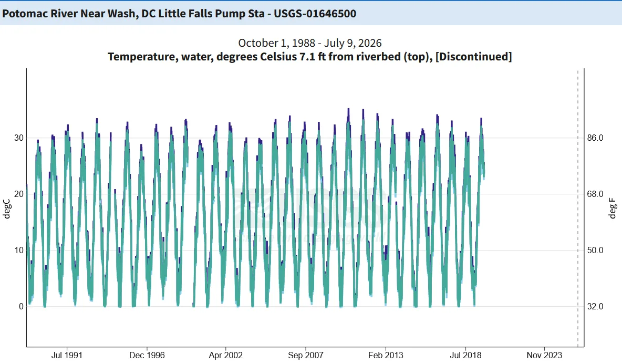Click the station title 'Potomac River Near Wash, DC Little Falls Pump Sta - USGS-01646500'

click(x=179, y=14)
